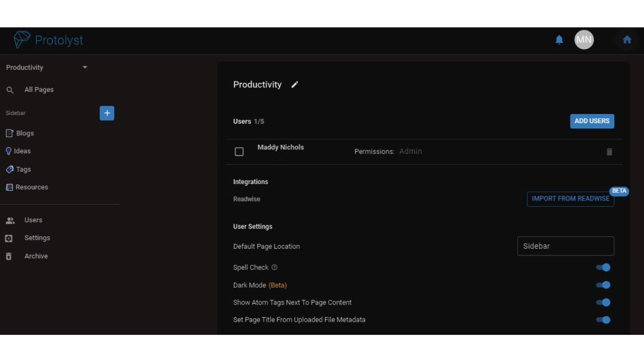Image resolution: width=644 pixels, height=362 pixels.
Task: Open the Users section in the sidebar
Action: pos(10,220)
